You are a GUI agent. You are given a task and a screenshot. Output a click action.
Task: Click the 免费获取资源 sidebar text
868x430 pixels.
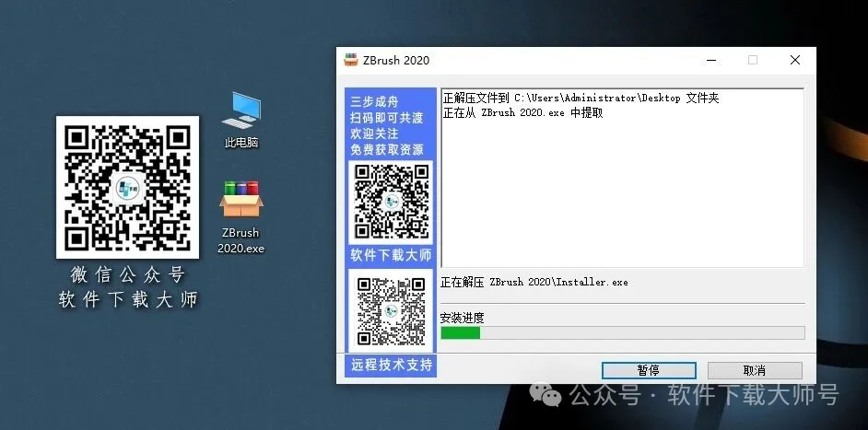pyautogui.click(x=387, y=149)
